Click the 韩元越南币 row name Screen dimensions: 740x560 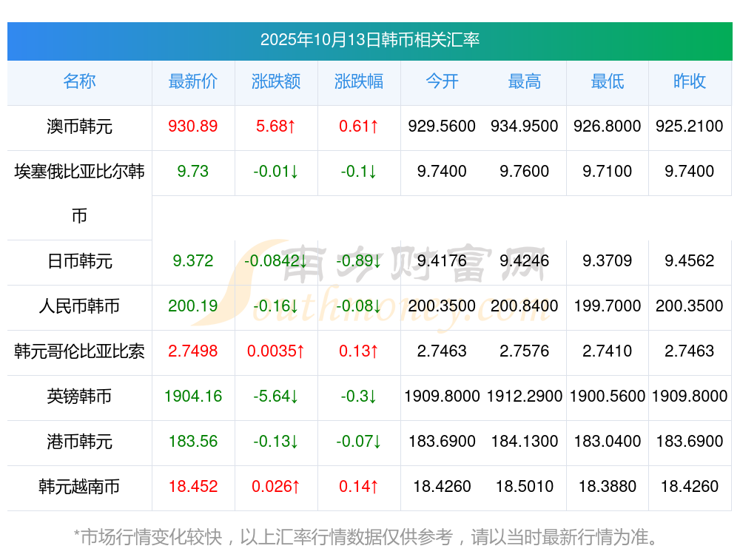coord(79,487)
